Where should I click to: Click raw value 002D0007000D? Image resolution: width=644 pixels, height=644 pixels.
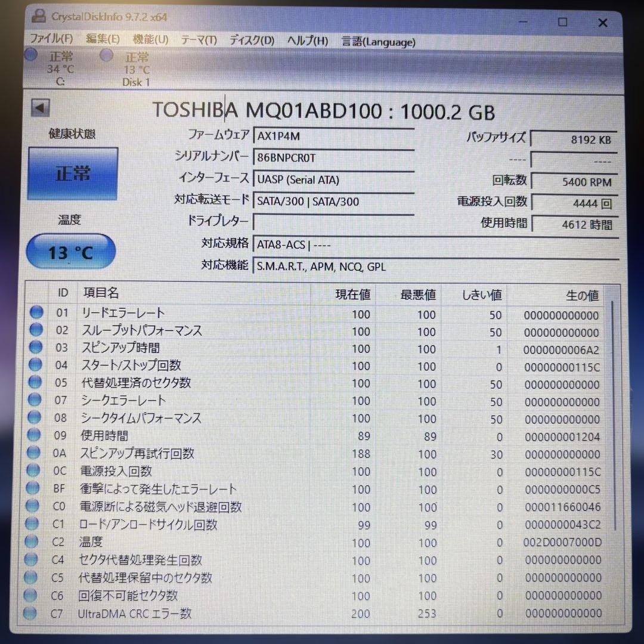pyautogui.click(x=563, y=543)
